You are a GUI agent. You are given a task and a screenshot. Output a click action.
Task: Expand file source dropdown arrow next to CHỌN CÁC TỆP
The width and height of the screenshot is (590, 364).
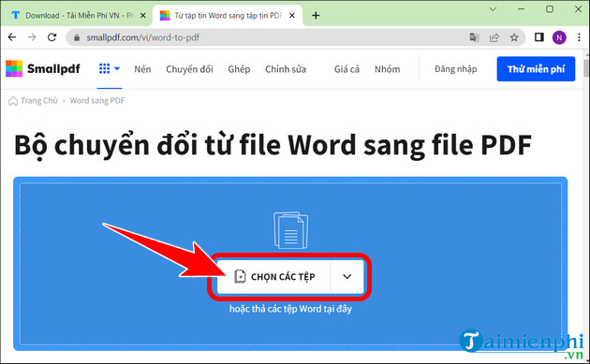coord(347,277)
